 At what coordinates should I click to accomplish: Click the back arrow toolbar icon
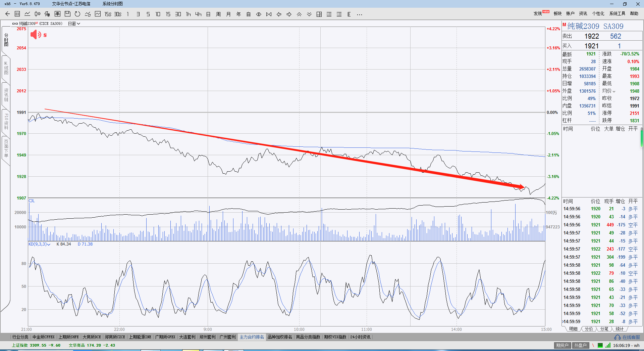tap(7, 14)
